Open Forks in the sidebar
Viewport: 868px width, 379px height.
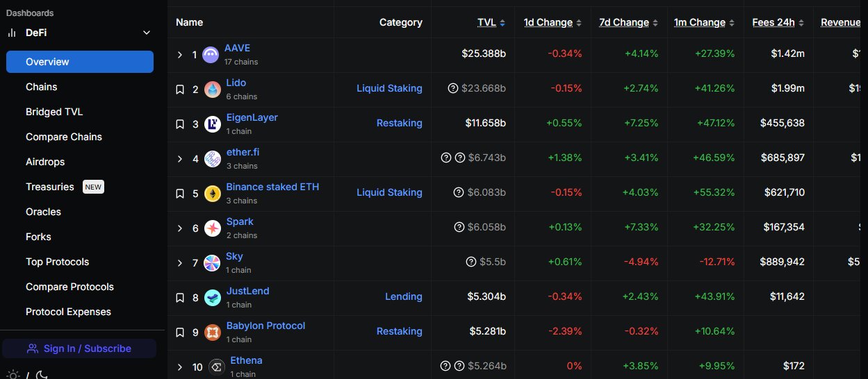(x=38, y=237)
